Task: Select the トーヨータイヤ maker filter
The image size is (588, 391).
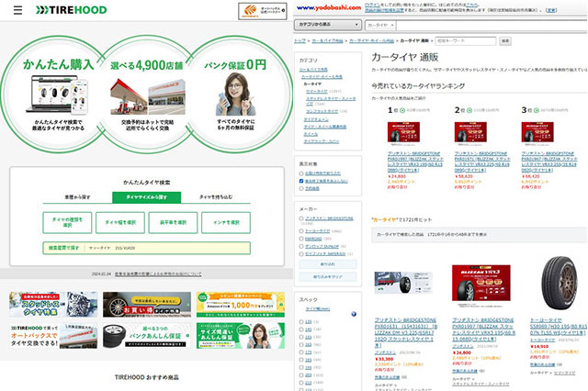Action: pyautogui.click(x=301, y=231)
